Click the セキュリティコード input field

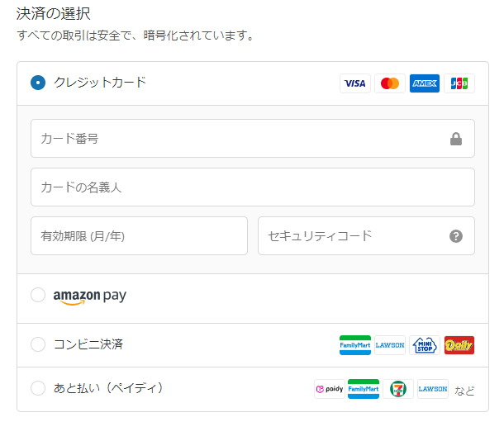click(366, 235)
